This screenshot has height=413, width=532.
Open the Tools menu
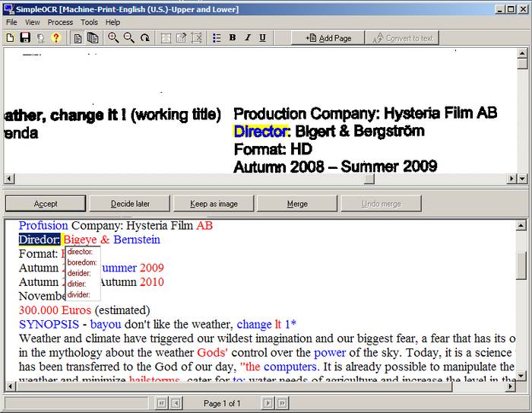[x=90, y=22]
